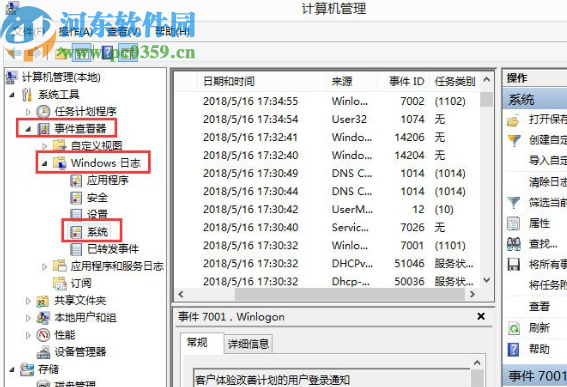This screenshot has width=567, height=387.
Task: Collapse the 系统工具 tree node
Action: [12, 95]
